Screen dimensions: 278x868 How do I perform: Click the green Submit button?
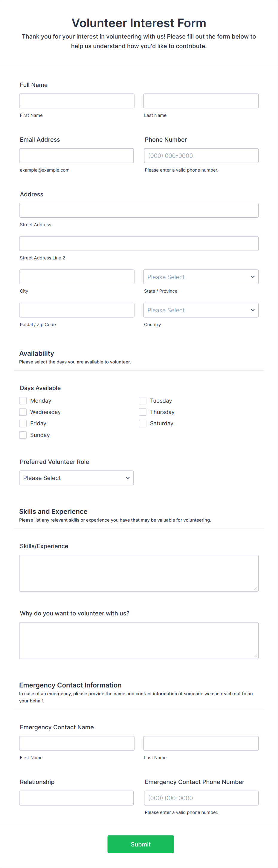140,844
